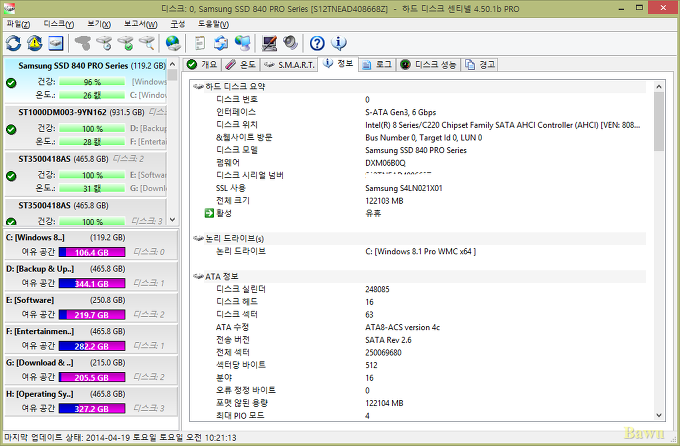
Task: Switch to the 디스크 성능 tab
Action: click(428, 65)
